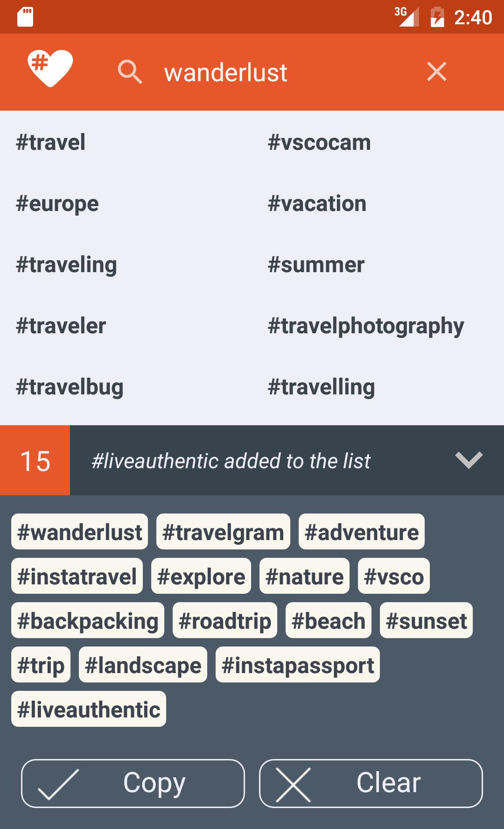Tap the #sunset selected chip
This screenshot has width=504, height=829.
[x=426, y=621]
